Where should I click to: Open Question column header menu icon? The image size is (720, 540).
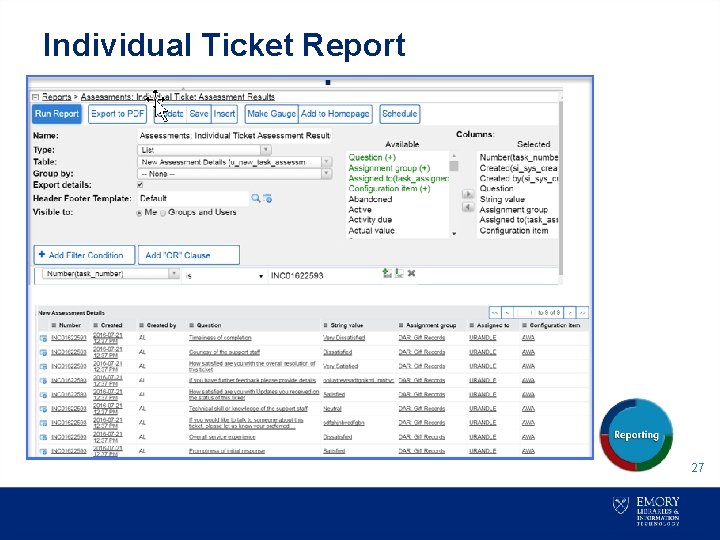pyautogui.click(x=191, y=326)
